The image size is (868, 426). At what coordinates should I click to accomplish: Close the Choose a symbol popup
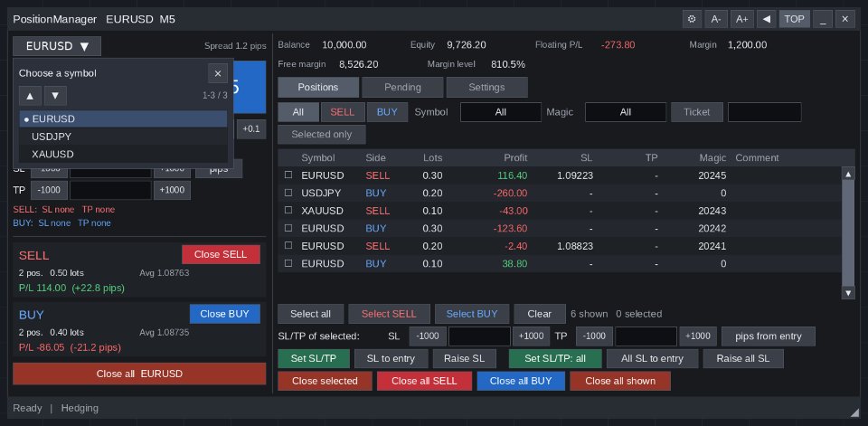click(218, 73)
